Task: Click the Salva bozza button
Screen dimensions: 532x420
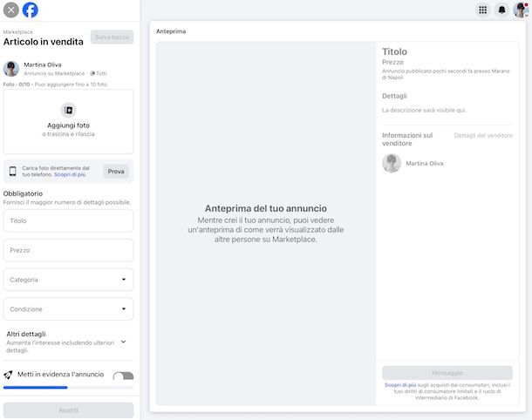Action: point(112,37)
